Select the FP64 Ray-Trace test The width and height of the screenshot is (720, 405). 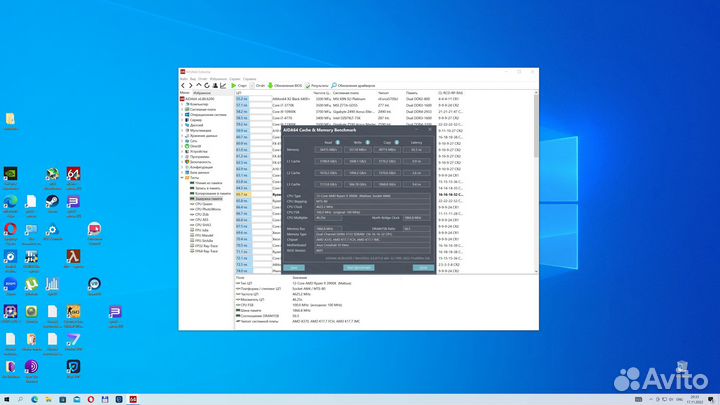[x=206, y=251]
